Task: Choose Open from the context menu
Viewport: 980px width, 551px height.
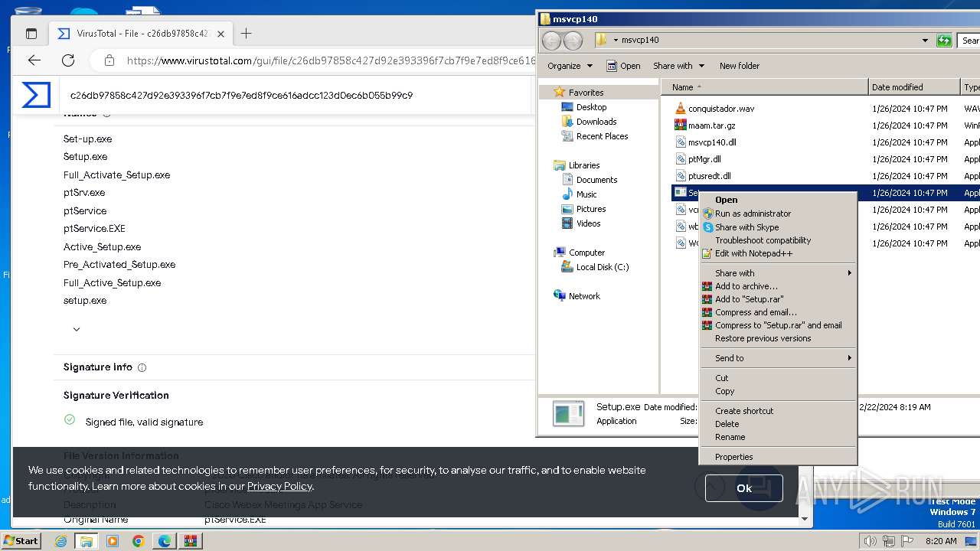Action: [778, 200]
